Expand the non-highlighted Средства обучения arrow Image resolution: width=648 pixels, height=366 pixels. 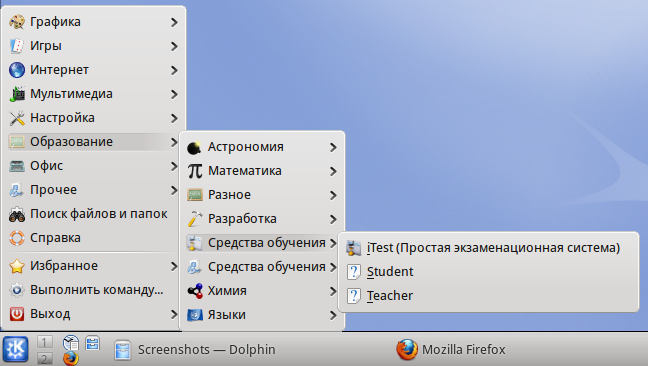[x=333, y=267]
